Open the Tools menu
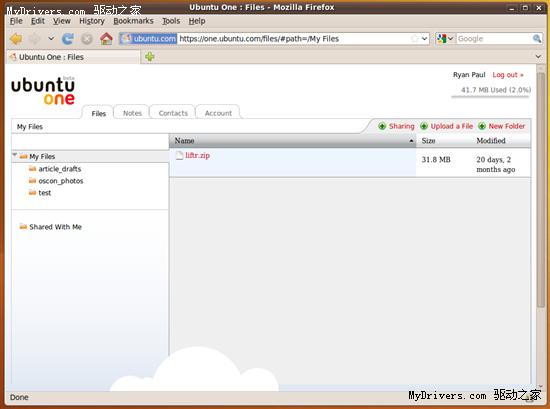The height and width of the screenshot is (409, 550). 171,21
